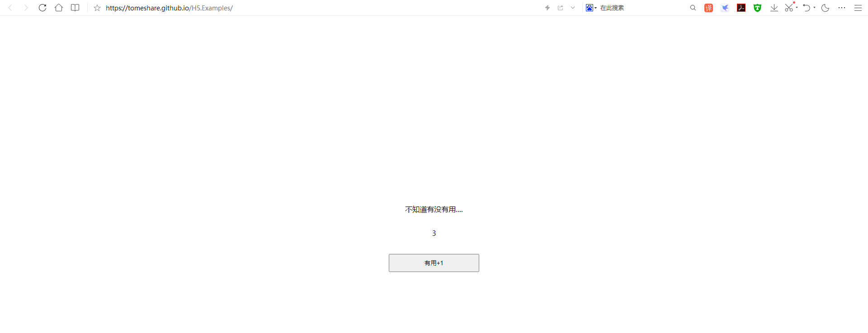Click the share page icon
Image resolution: width=868 pixels, height=333 pixels.
pyautogui.click(x=561, y=8)
